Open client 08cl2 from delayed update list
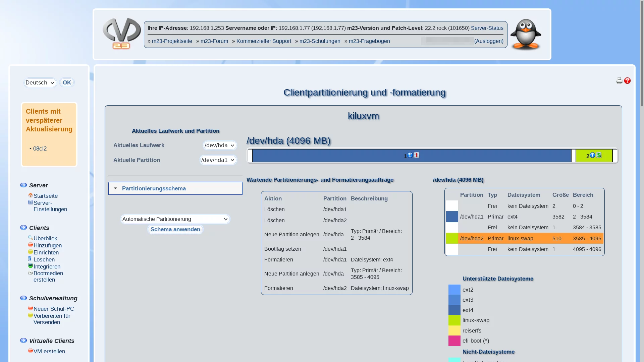Screen dimensions: 644x362 [40, 148]
